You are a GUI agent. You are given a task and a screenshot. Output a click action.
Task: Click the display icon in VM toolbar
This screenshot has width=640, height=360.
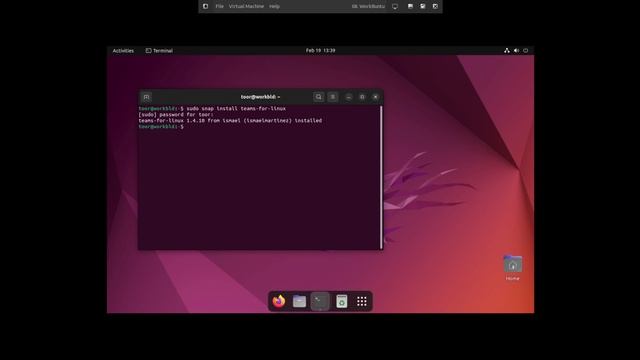point(395,7)
